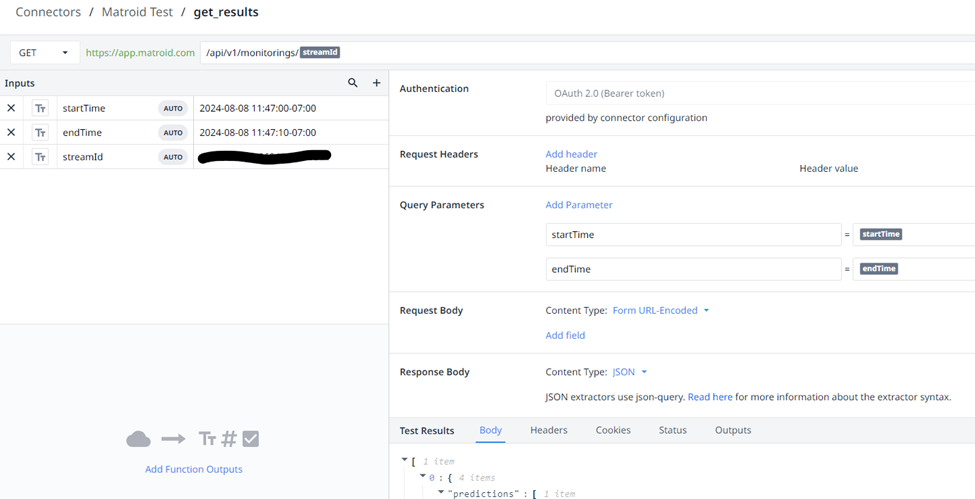Open the GET method dropdown

45,53
